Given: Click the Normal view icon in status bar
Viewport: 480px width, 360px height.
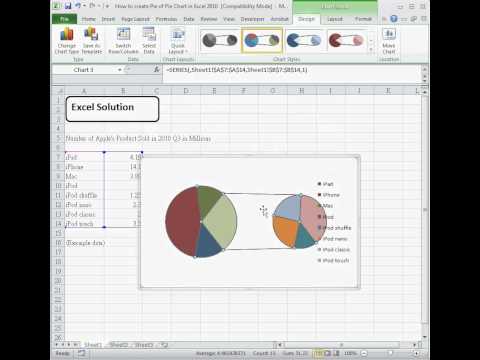Looking at the screenshot, I should (x=318, y=353).
